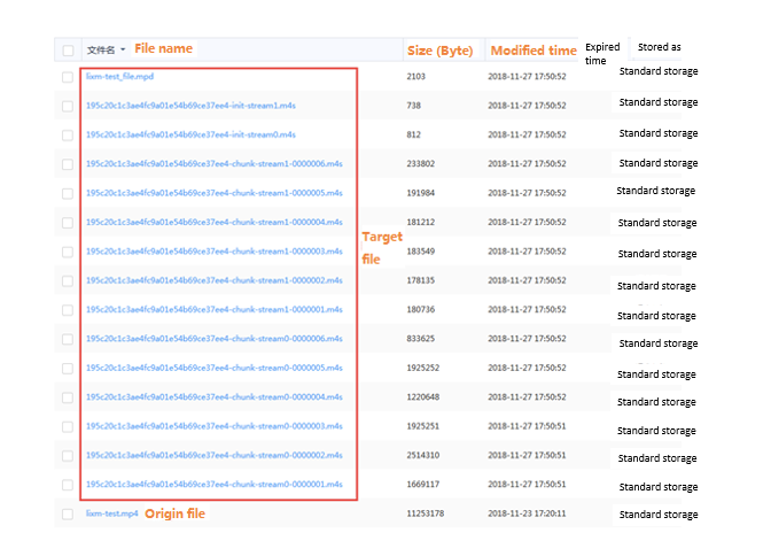Image resolution: width=771 pixels, height=533 pixels.
Task: Check the chunk-stream0-0000006.m4s row box
Action: pyautogui.click(x=68, y=339)
